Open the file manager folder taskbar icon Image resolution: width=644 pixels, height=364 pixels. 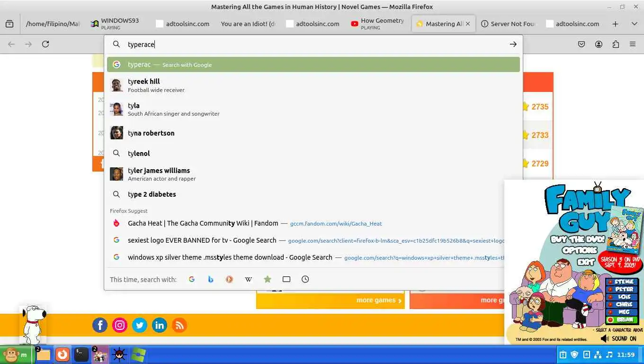[x=43, y=355]
